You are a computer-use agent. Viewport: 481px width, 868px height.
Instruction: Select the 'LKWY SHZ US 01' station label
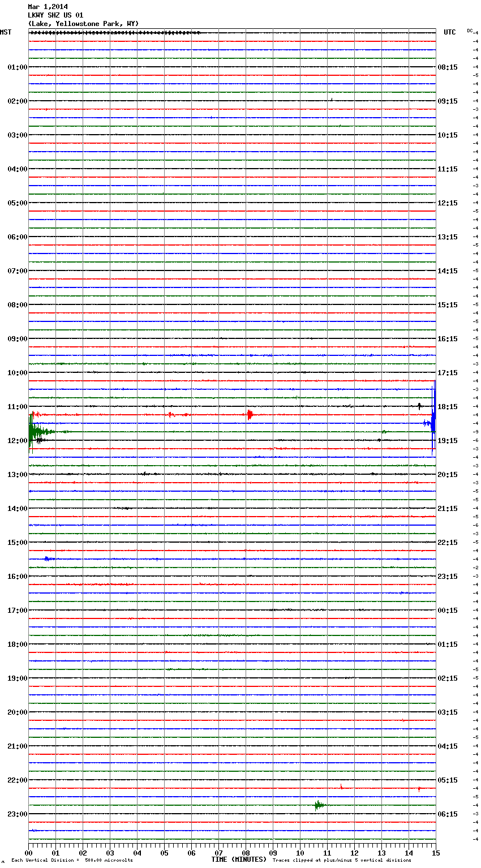coord(55,15)
